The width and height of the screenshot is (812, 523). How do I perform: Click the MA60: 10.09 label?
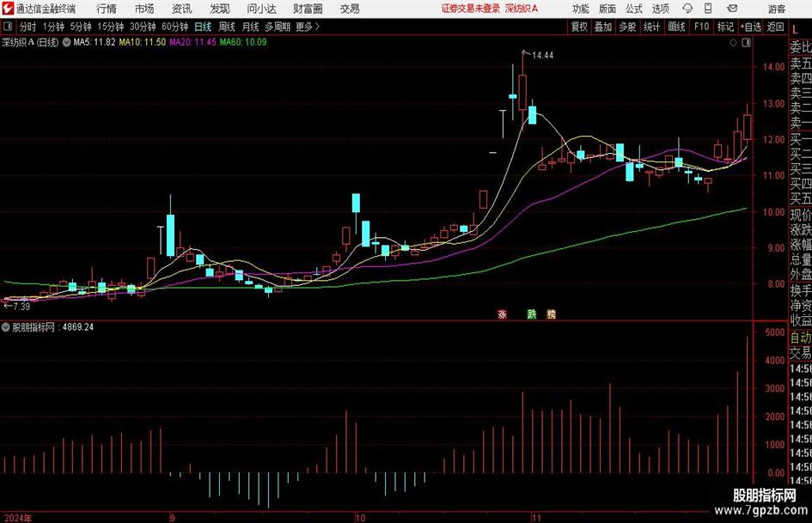coord(243,42)
